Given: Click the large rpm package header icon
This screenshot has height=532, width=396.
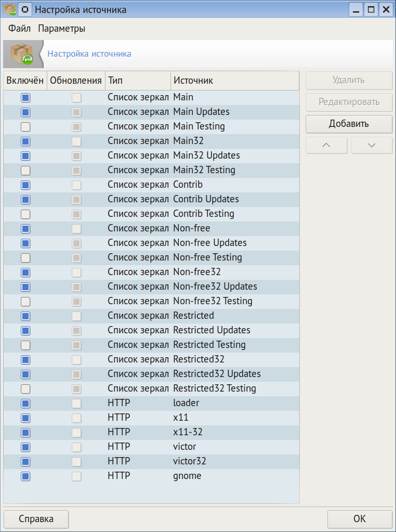Looking at the screenshot, I should [x=23, y=54].
